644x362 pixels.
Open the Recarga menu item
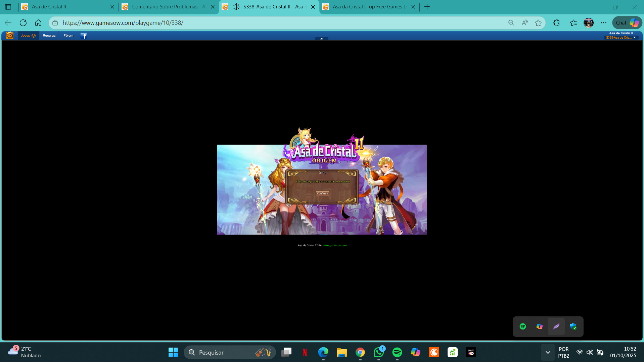(x=49, y=36)
